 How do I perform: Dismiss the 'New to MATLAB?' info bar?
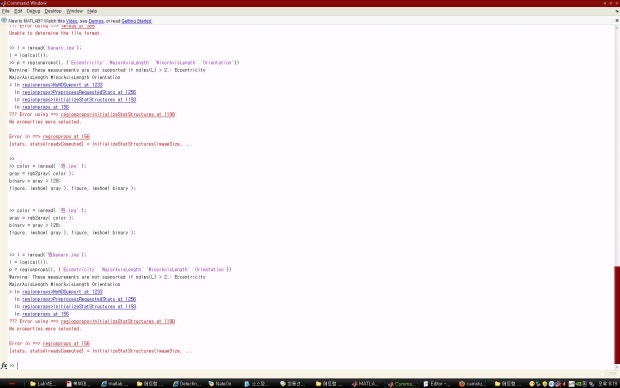pyautogui.click(x=617, y=21)
